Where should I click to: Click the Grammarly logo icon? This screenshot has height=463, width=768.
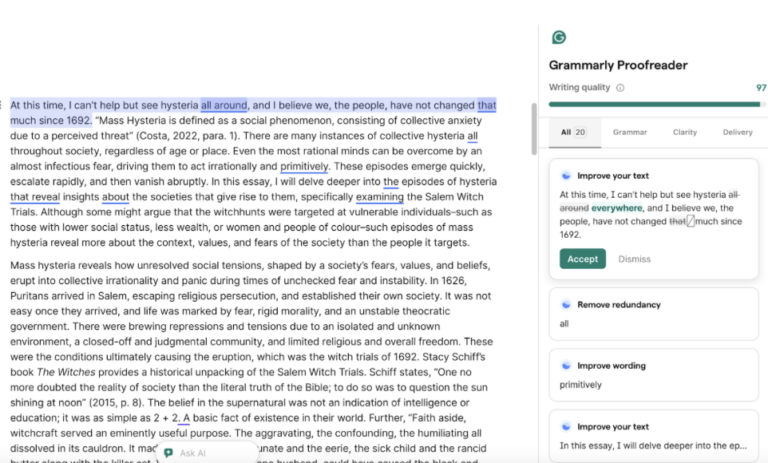(x=558, y=37)
